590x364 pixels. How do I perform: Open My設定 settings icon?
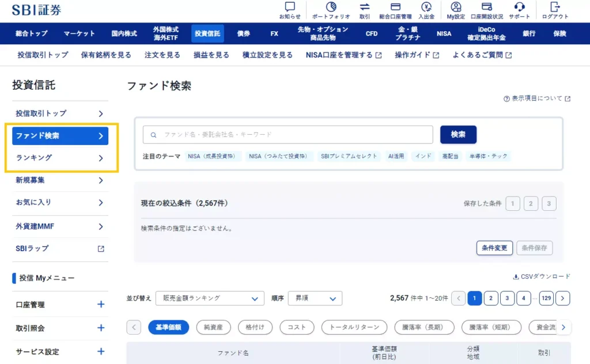[456, 7]
